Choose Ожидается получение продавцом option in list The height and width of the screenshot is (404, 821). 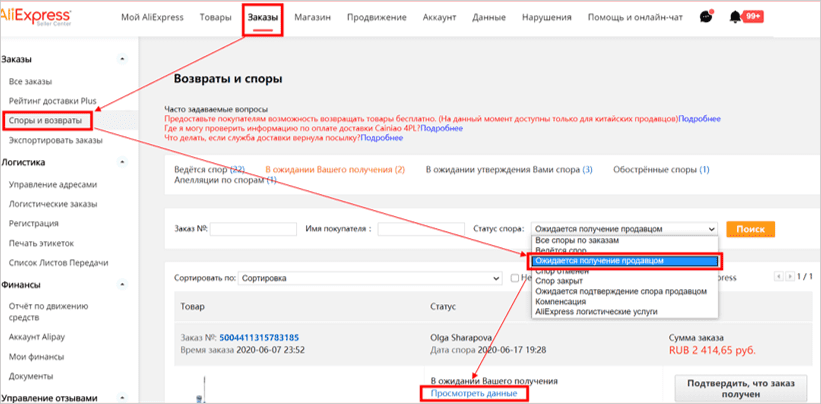pos(623,261)
